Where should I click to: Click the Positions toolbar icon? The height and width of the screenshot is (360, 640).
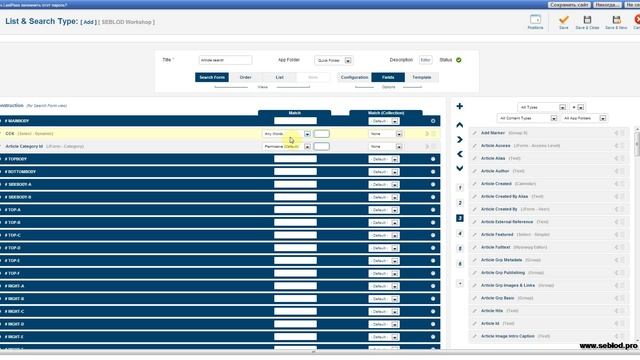pyautogui.click(x=535, y=20)
